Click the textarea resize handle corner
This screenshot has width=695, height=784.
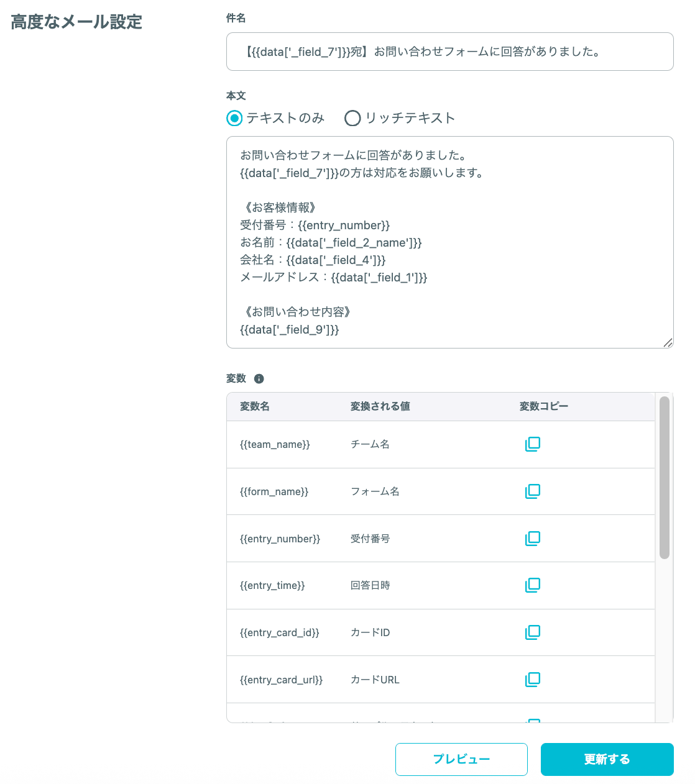(668, 342)
